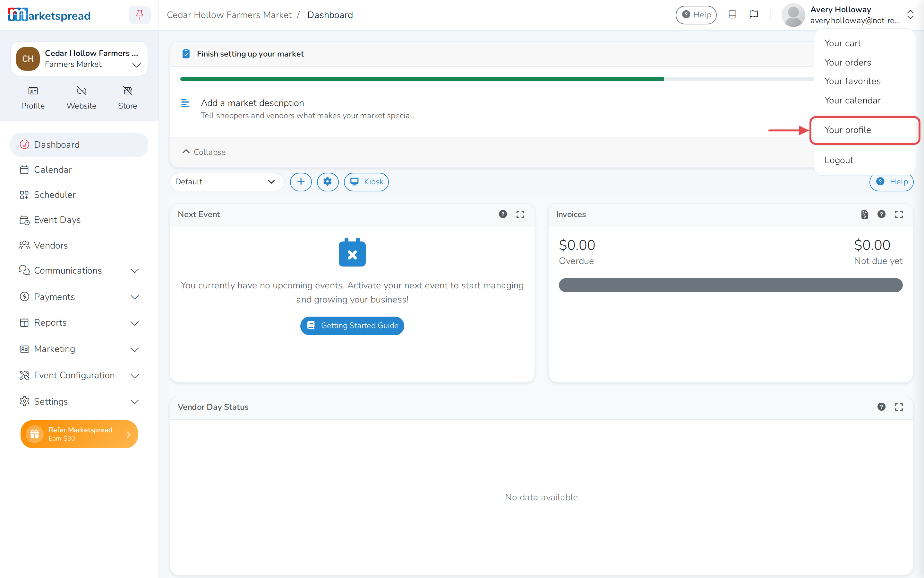924x578 pixels.
Task: Click the pin sidebar icon
Action: coord(140,15)
